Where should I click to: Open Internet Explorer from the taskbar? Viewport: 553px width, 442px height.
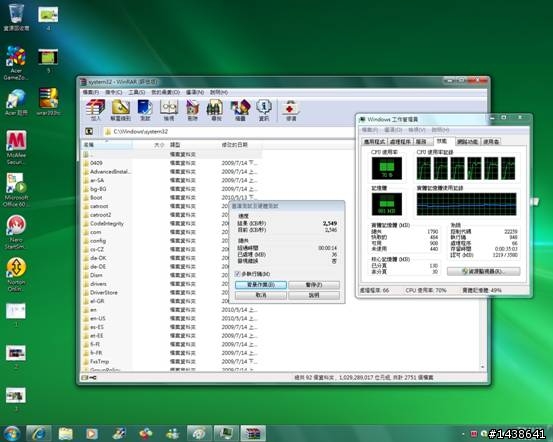38,434
